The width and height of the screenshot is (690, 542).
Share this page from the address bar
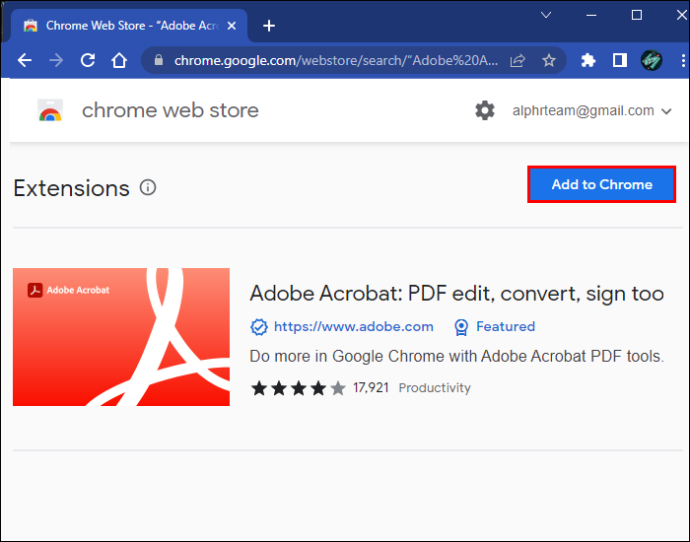[518, 60]
